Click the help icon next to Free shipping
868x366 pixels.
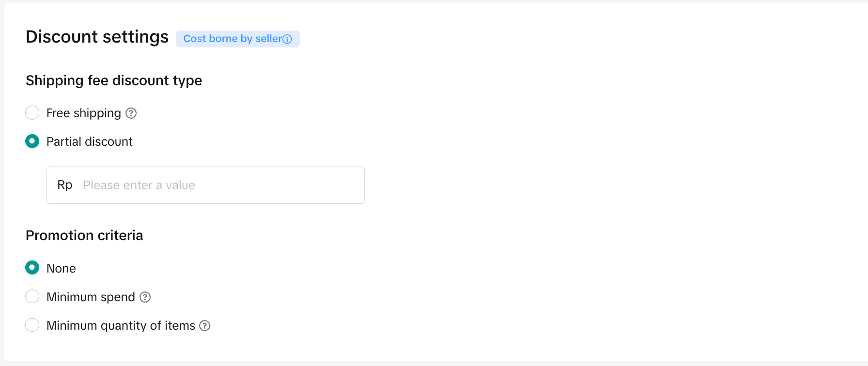tap(131, 113)
